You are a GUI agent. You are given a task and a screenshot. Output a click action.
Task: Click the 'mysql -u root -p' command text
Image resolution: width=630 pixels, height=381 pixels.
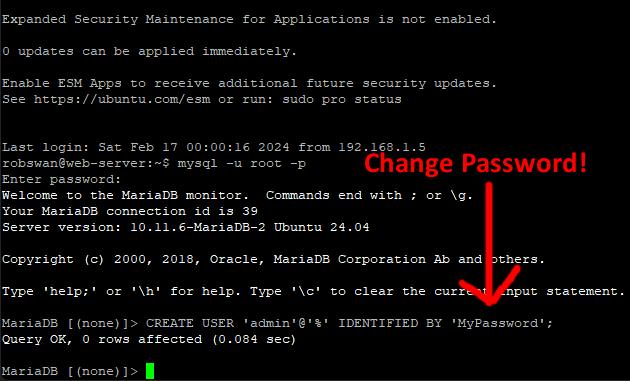point(242,164)
